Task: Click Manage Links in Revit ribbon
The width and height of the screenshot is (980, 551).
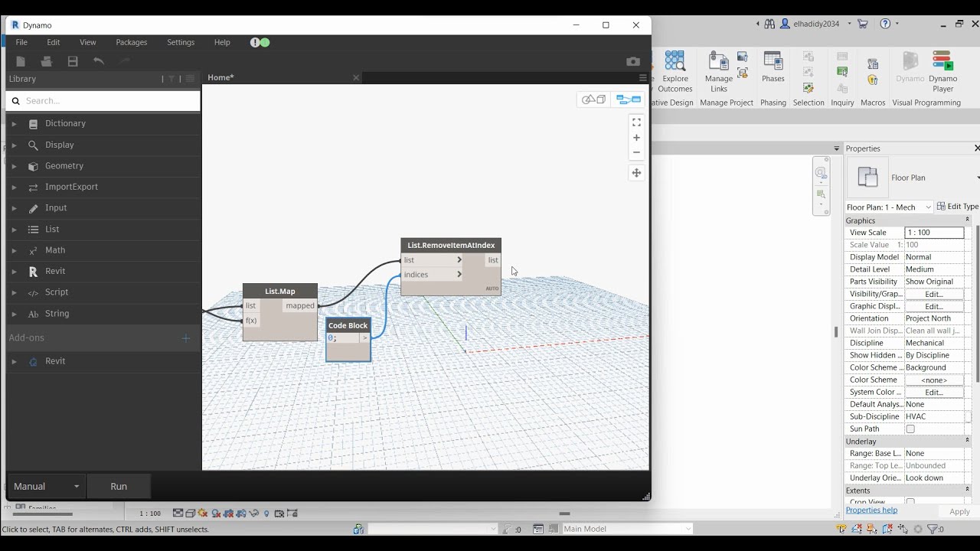Action: pos(718,73)
